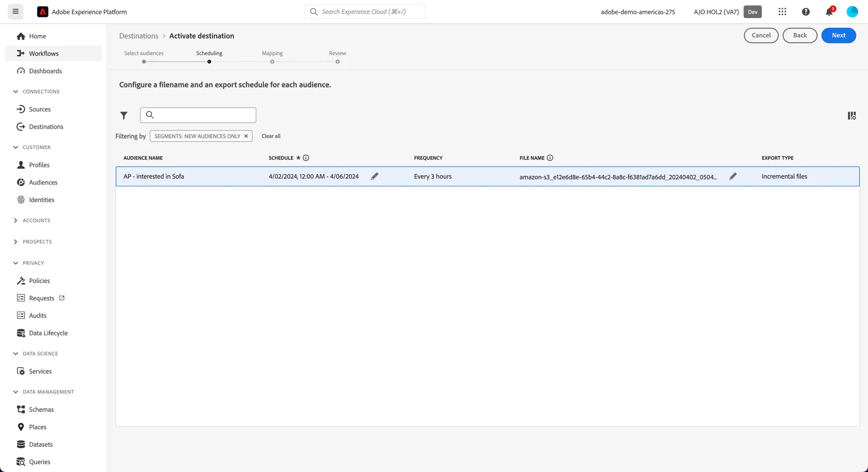Image resolution: width=868 pixels, height=472 pixels.
Task: Open Sources in sidebar
Action: point(53,109)
